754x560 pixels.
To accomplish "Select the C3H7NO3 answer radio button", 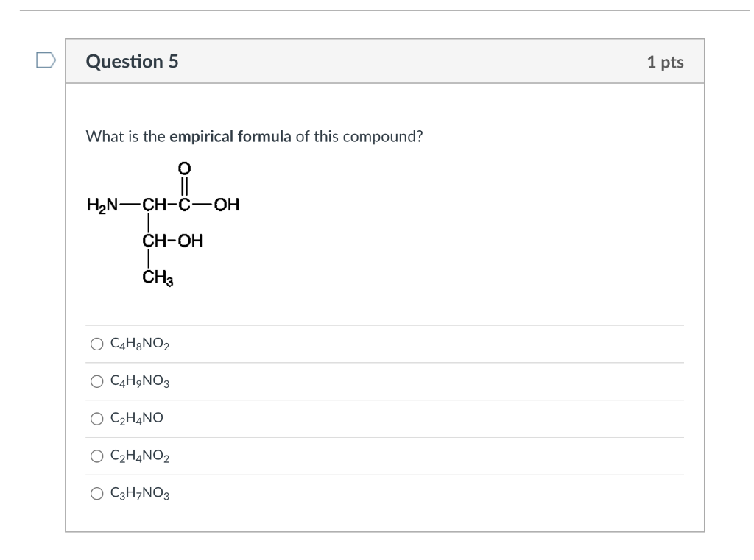I will pyautogui.click(x=96, y=492).
